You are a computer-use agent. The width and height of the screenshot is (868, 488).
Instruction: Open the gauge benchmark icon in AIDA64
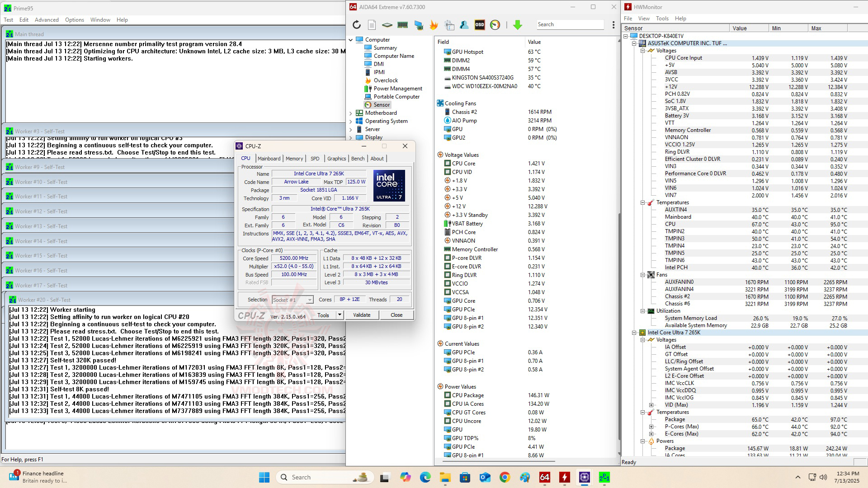(495, 25)
